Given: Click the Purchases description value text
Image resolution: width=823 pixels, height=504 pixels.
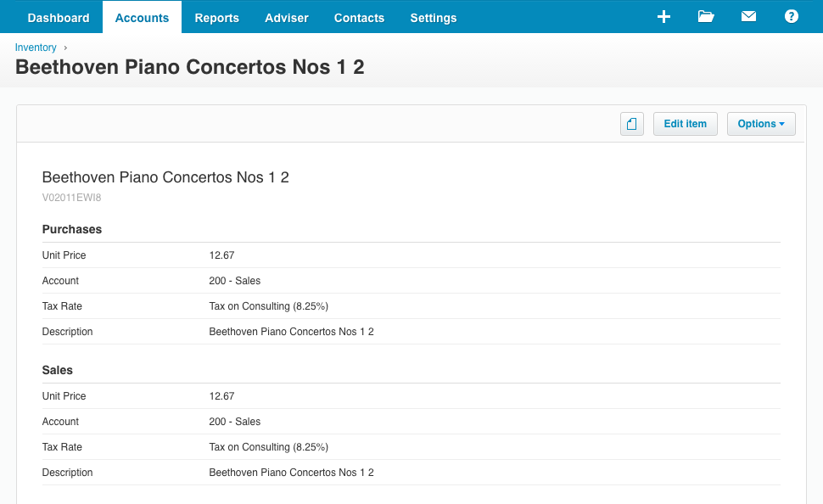Looking at the screenshot, I should [291, 332].
